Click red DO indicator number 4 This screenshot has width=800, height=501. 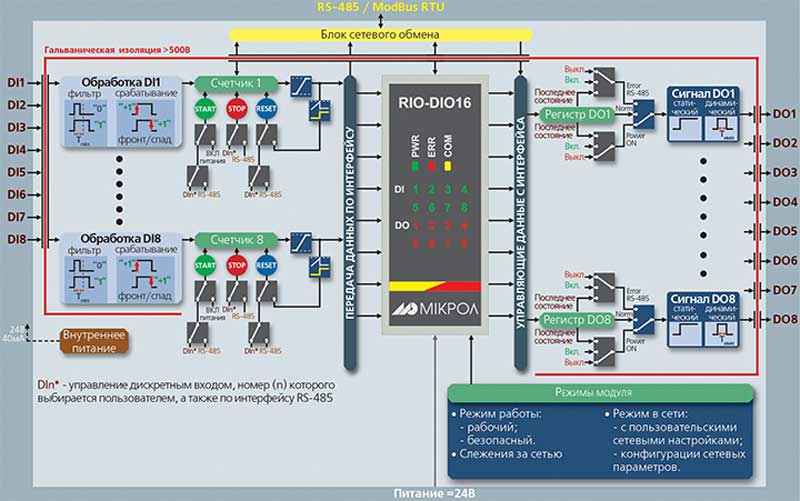click(464, 226)
